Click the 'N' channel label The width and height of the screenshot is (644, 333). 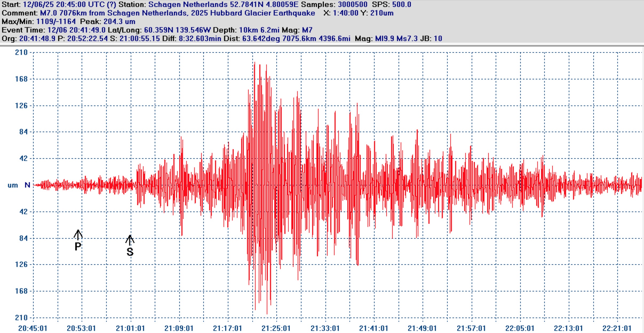point(27,185)
